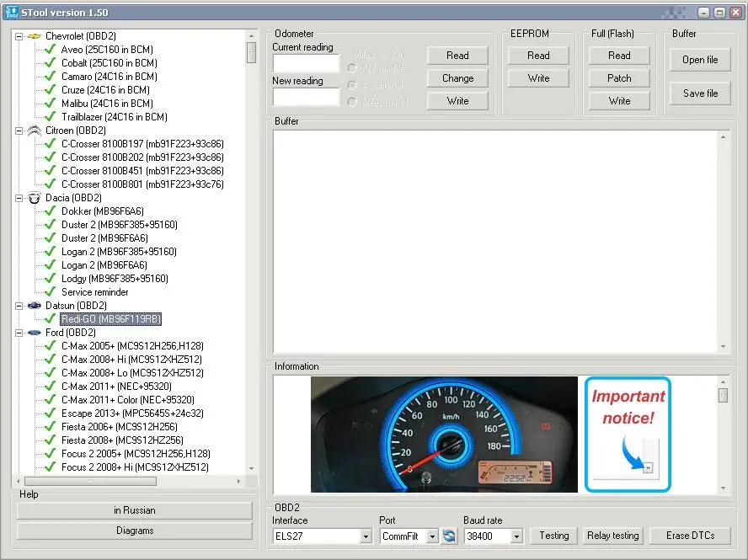Image resolution: width=748 pixels, height=560 pixels.
Task: Select C-Max 2011+ Color (NEC+95320)
Action: (x=128, y=400)
